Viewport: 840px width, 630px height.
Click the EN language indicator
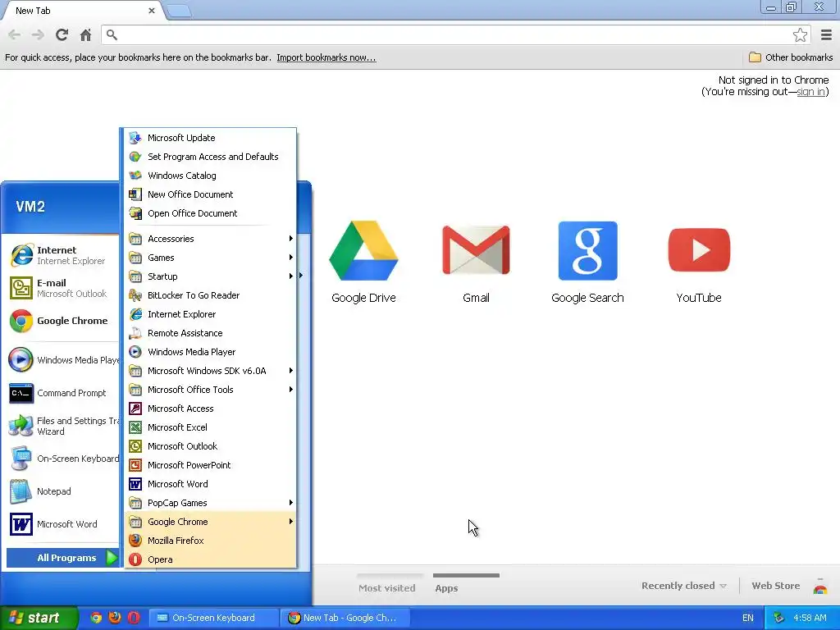coord(748,618)
